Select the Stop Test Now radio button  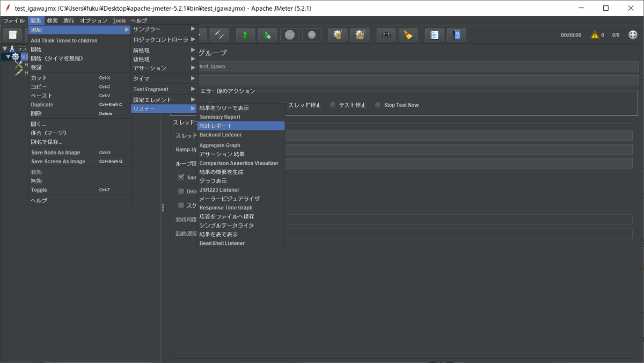397,105
